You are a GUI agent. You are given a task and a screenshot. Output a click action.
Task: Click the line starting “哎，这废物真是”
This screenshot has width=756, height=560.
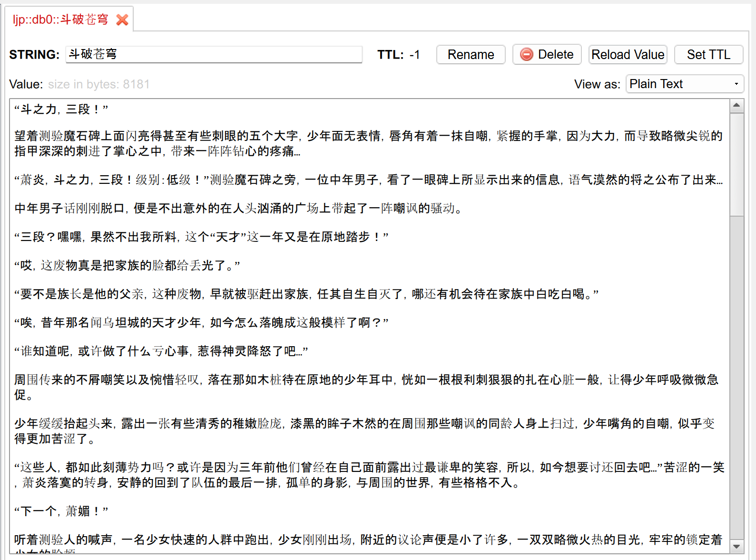coord(128,266)
